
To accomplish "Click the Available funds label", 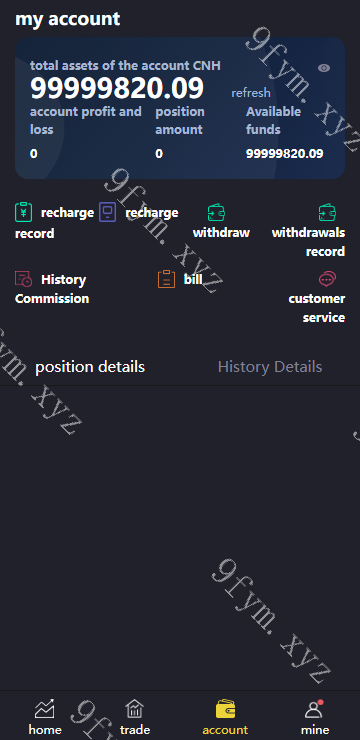I will (x=273, y=120).
